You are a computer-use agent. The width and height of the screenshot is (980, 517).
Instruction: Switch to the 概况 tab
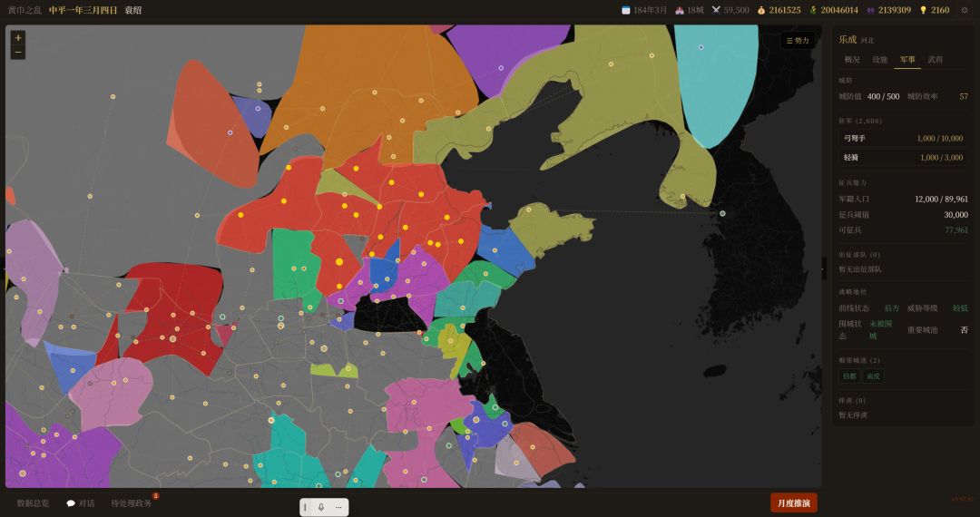[852, 59]
